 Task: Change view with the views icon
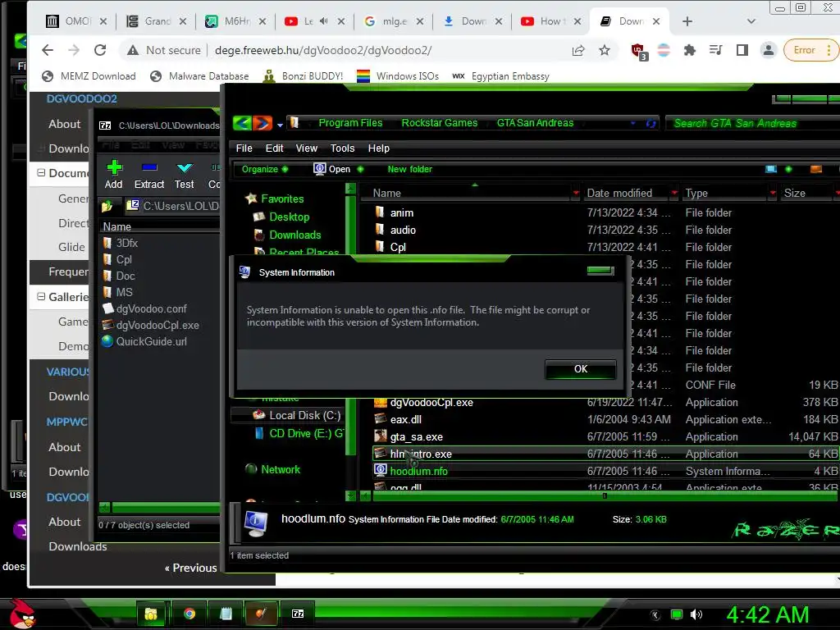tap(771, 169)
